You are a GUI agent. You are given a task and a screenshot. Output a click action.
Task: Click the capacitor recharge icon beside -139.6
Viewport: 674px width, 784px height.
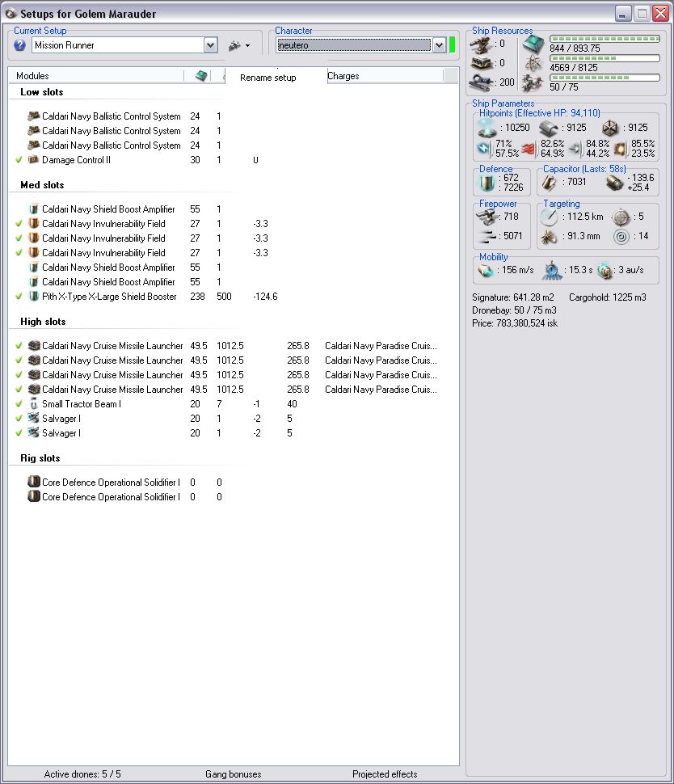click(x=614, y=183)
